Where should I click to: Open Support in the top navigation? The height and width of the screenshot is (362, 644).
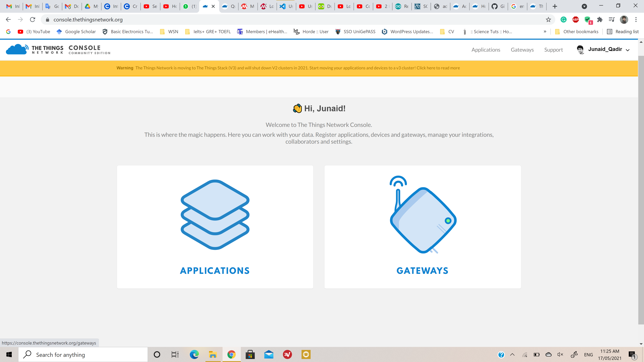[553, 50]
